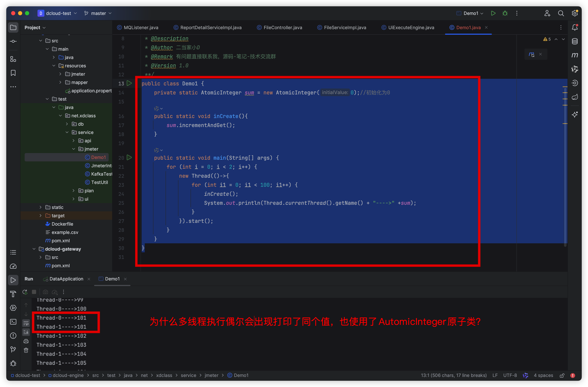This screenshot has width=588, height=387.
Task: Open the Bookmarks tool window
Action: tap(13, 73)
